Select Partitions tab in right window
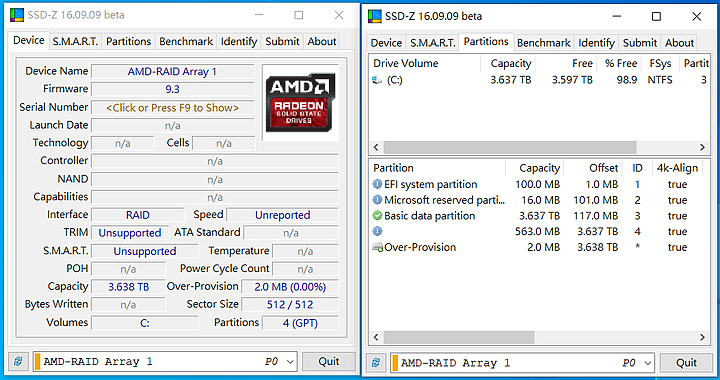720x380 pixels. (x=486, y=42)
